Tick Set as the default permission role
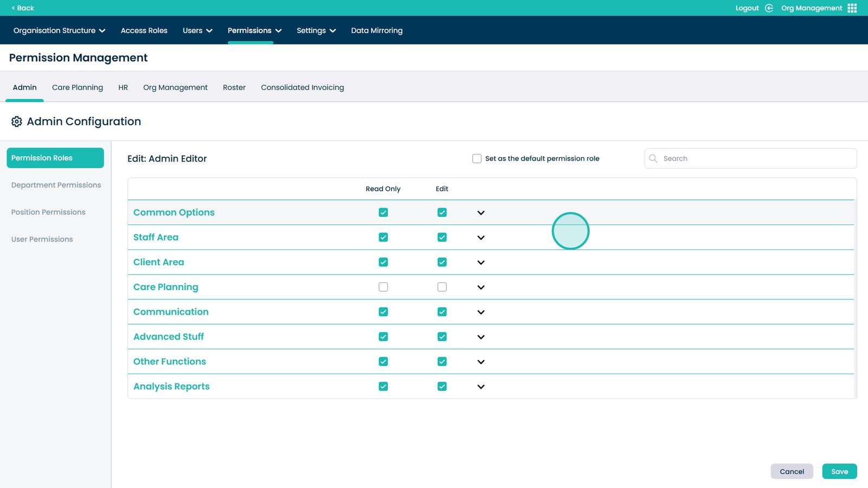 point(477,158)
